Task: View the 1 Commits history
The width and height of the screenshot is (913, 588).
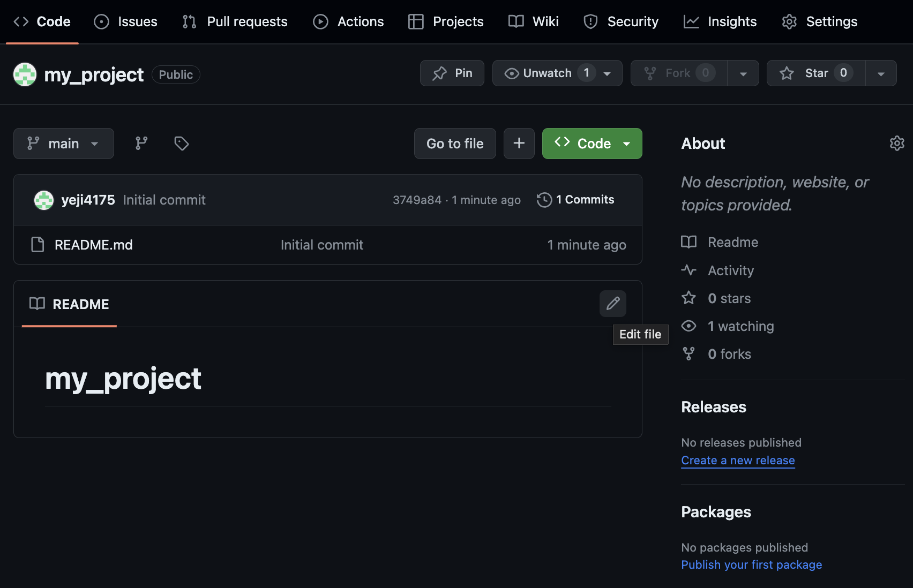Action: click(576, 200)
